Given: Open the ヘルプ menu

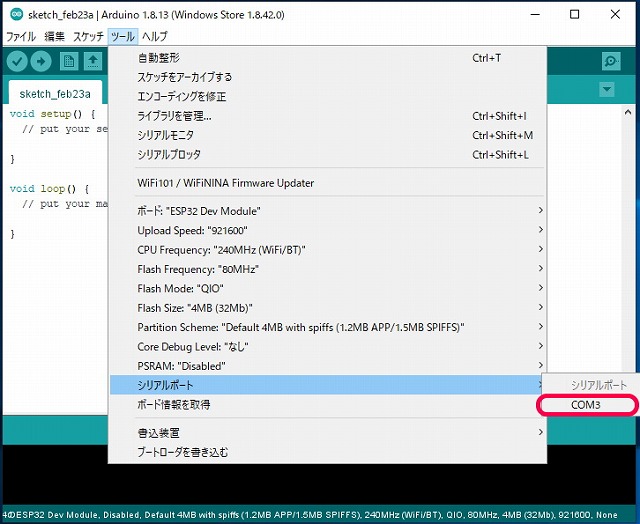Looking at the screenshot, I should [x=155, y=36].
